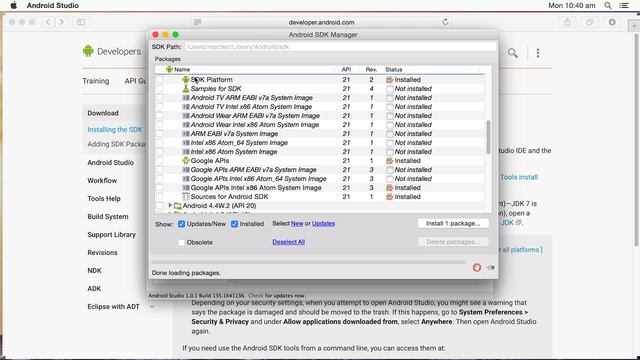Image resolution: width=640 pixels, height=360 pixels.
Task: Check the Android TV Intel x86 Atom checkbox
Action: (x=160, y=107)
